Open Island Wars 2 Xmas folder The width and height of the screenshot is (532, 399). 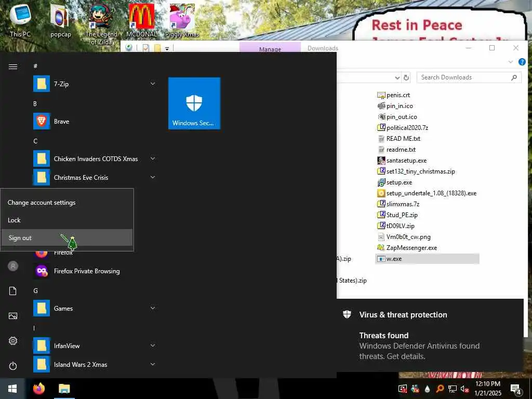[x=95, y=364]
